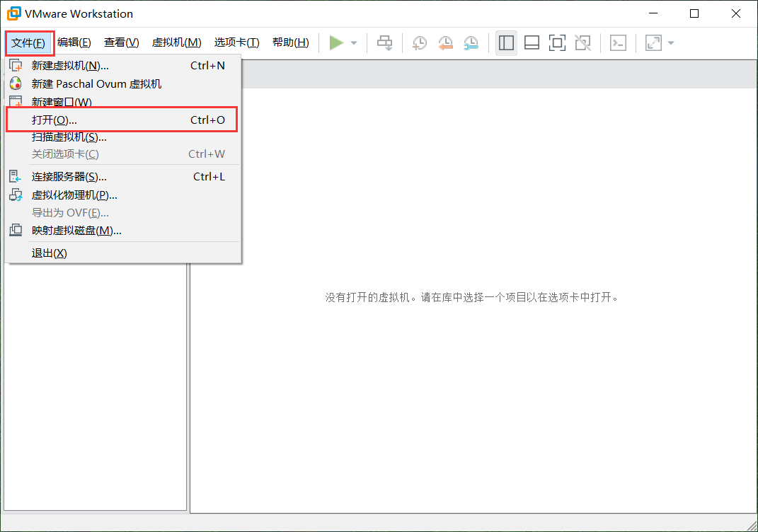Minimize the VMware Workstation window
The width and height of the screenshot is (758, 532).
[653, 13]
